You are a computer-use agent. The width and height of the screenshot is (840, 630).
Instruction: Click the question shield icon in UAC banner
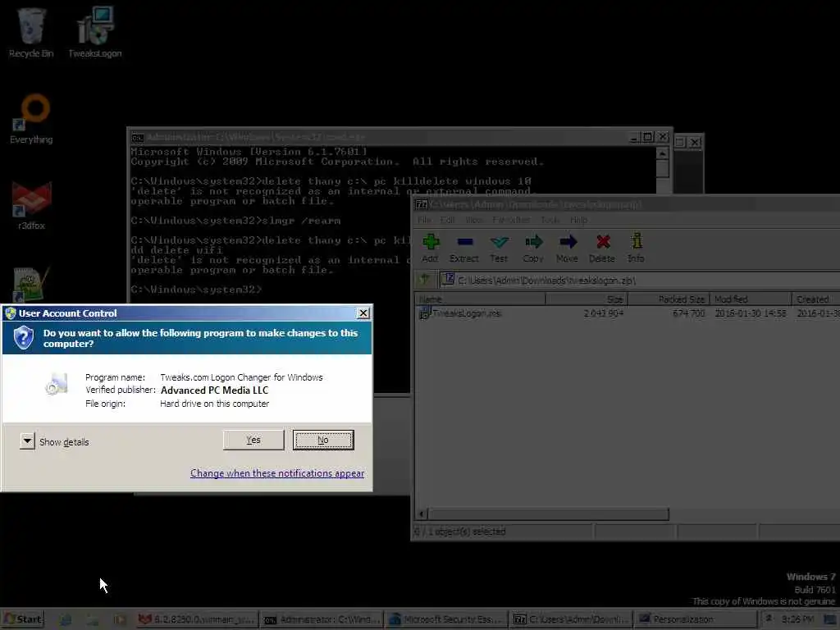coord(24,338)
